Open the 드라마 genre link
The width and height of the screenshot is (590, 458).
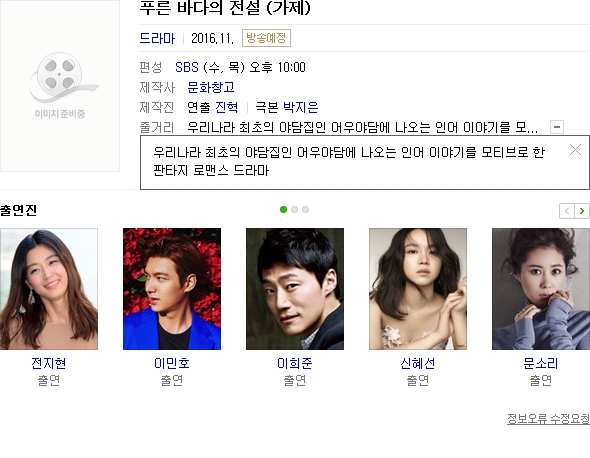[157, 38]
